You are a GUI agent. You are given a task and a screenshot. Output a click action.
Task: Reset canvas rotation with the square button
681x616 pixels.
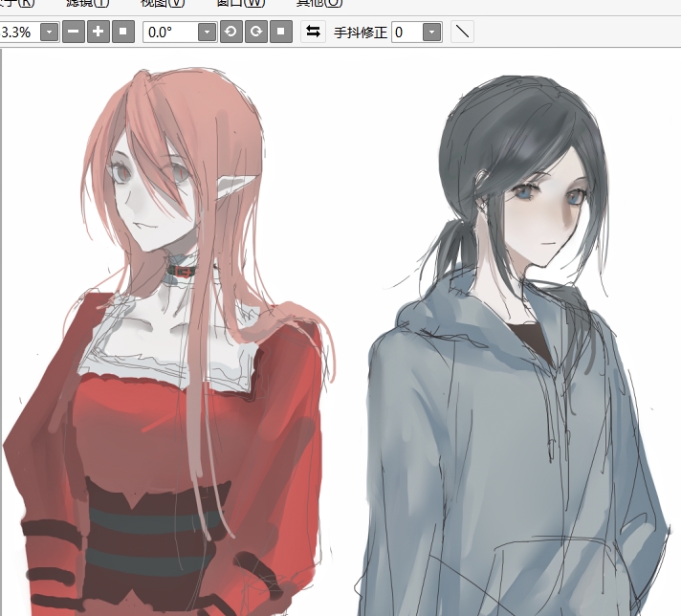tap(279, 32)
